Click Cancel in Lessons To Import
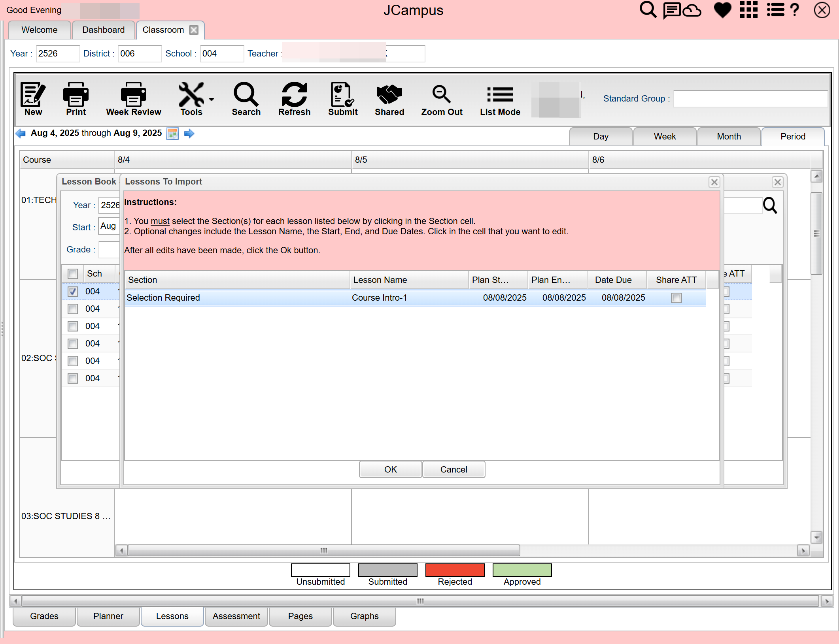Image resolution: width=839 pixels, height=644 pixels. click(454, 469)
